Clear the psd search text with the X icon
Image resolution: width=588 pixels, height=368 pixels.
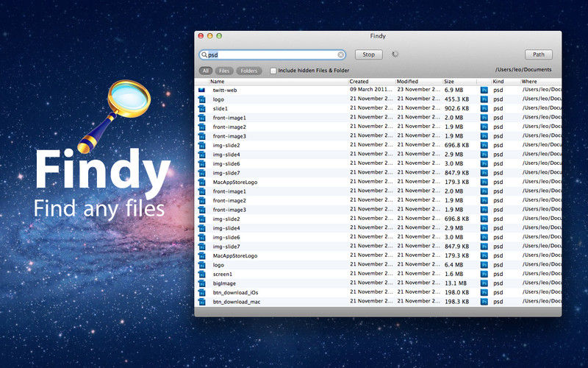pyautogui.click(x=340, y=54)
